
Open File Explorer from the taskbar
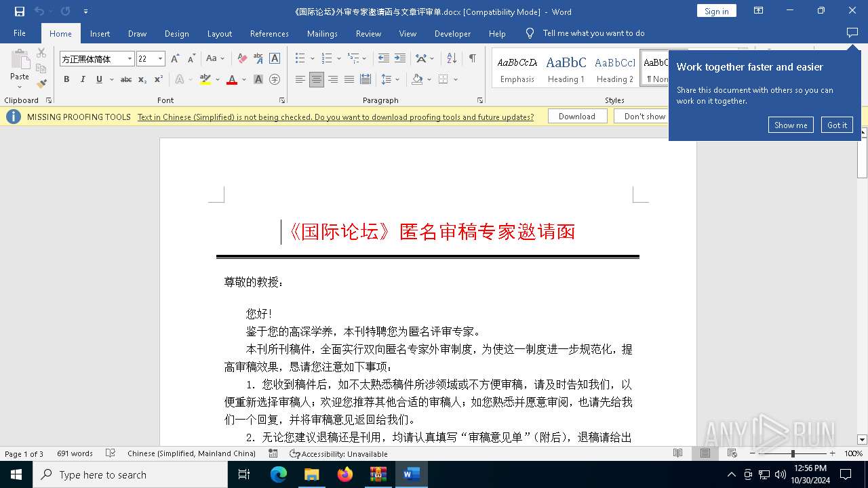(x=311, y=474)
